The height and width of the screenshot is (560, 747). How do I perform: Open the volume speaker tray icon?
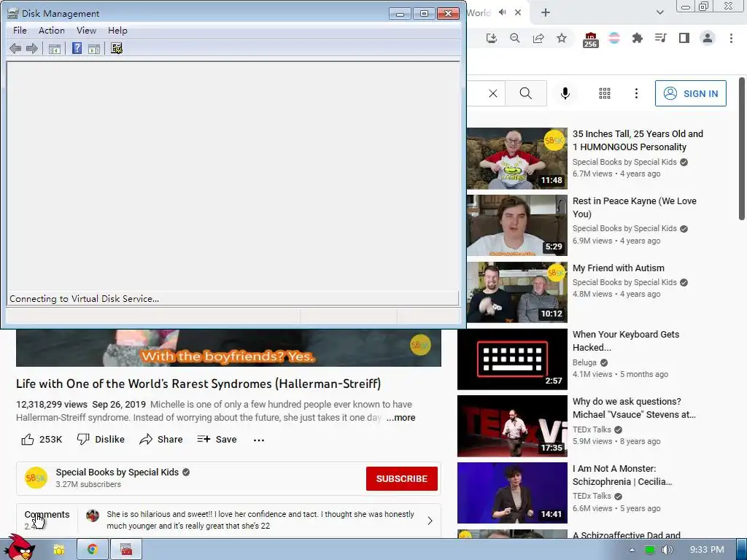click(667, 550)
